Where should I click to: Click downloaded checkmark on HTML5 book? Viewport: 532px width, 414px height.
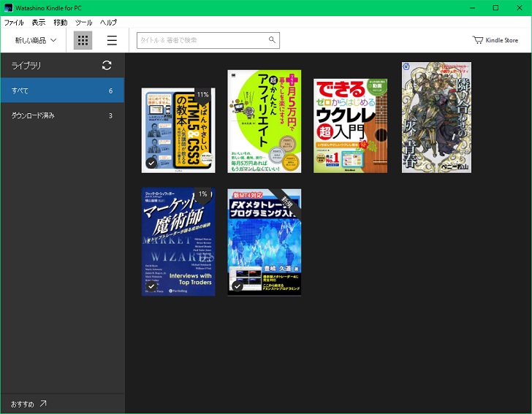pos(151,163)
